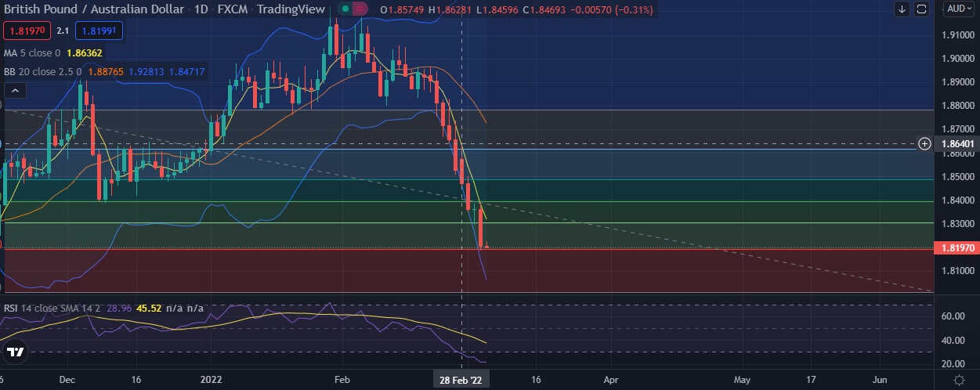Click the spread value 2.1

pyautogui.click(x=63, y=31)
